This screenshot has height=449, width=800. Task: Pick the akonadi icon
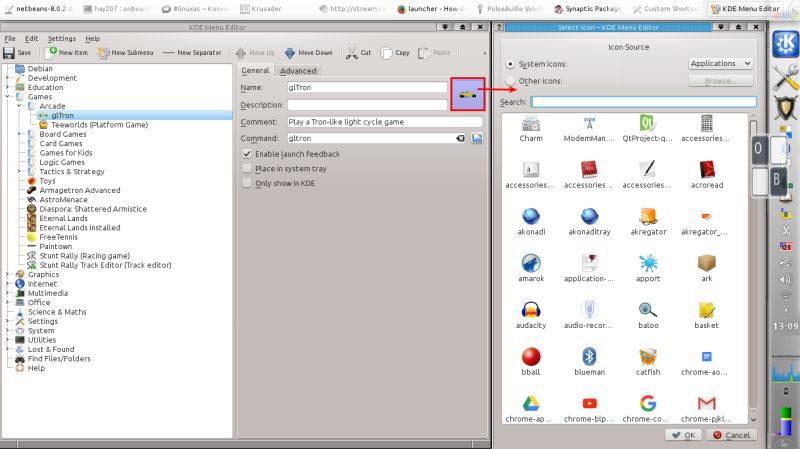click(531, 222)
